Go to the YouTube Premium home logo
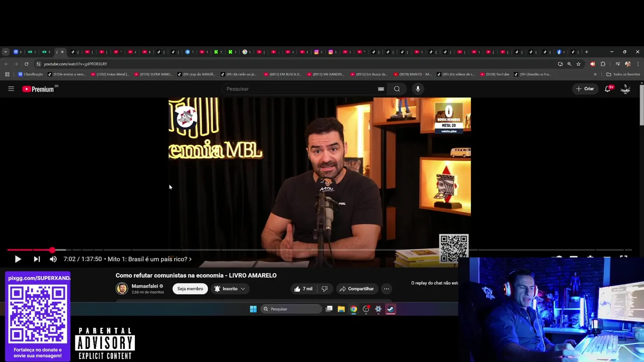Image resolution: width=644 pixels, height=362 pixels. 38,89
